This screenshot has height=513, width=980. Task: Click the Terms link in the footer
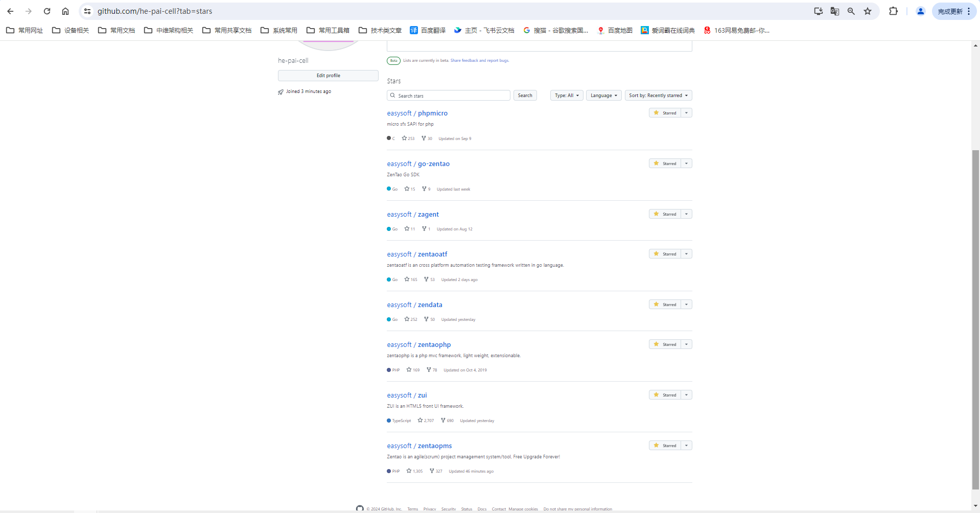[412, 509]
